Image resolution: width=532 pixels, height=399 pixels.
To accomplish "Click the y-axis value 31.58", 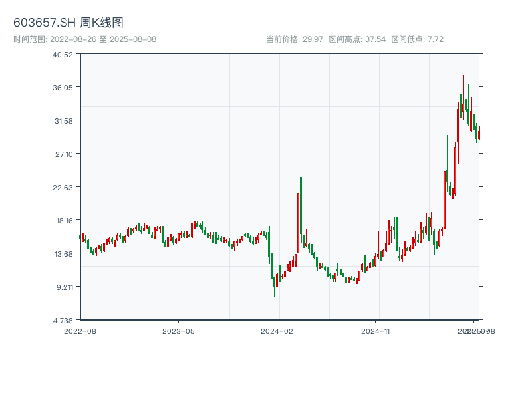I will point(64,121).
